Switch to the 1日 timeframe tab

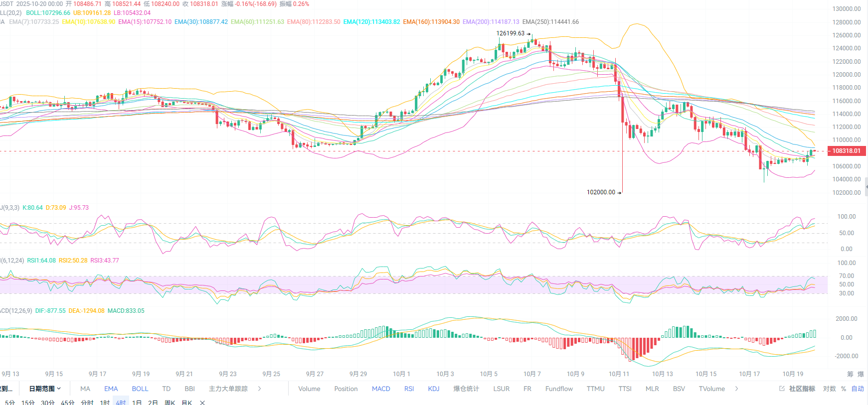click(137, 403)
